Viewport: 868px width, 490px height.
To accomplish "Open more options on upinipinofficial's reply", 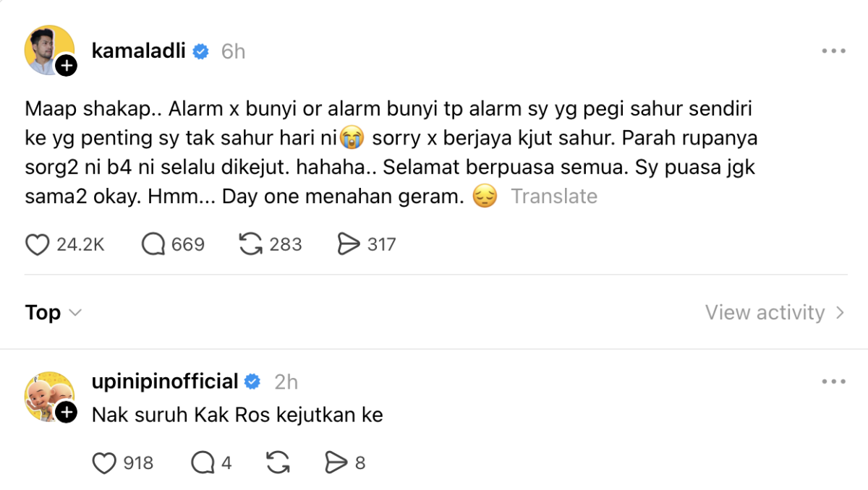I will pyautogui.click(x=833, y=382).
